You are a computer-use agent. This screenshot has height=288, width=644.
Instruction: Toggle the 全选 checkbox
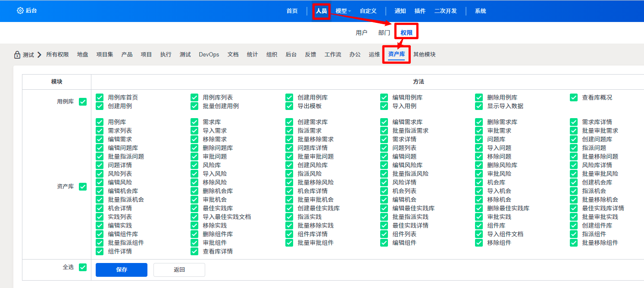click(x=83, y=267)
